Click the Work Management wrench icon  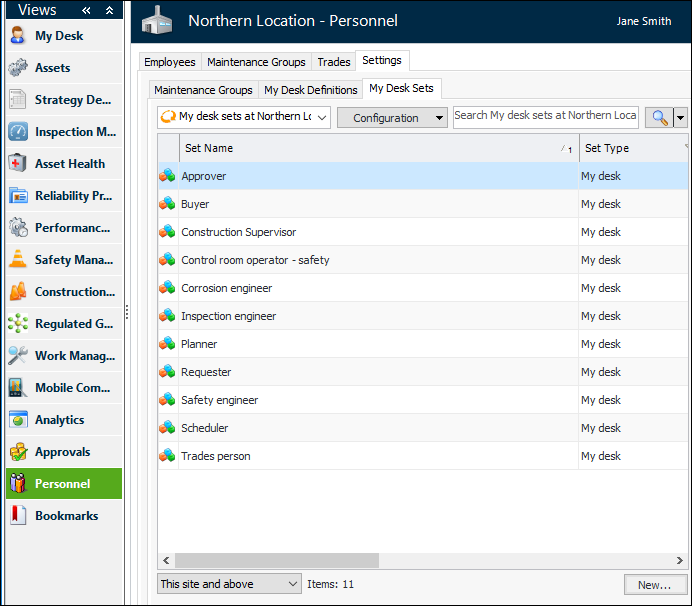[18, 356]
